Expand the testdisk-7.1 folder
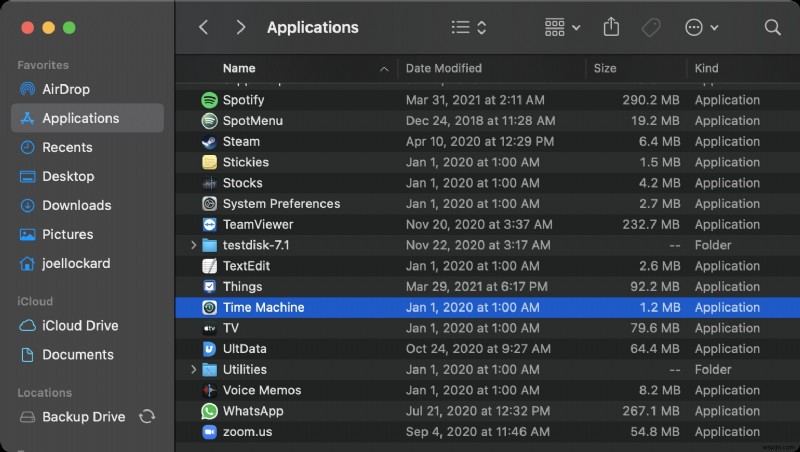Screen dimensions: 800x452 [x=193, y=245]
